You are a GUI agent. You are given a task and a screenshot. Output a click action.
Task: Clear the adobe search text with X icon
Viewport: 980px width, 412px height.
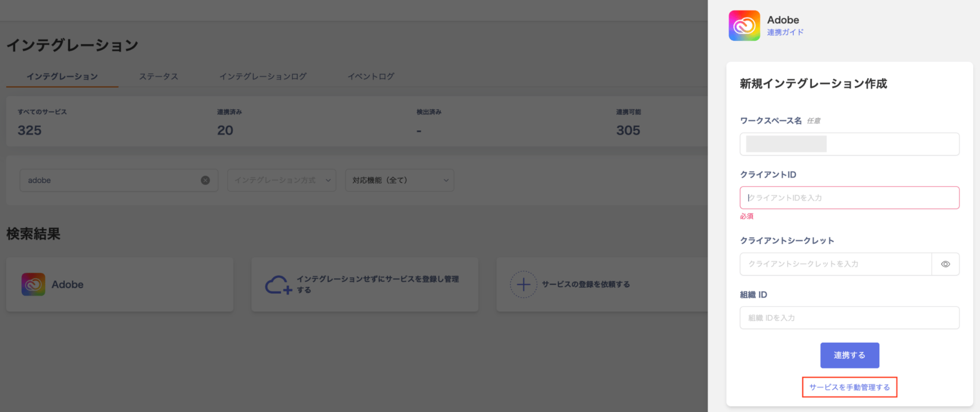[205, 180]
